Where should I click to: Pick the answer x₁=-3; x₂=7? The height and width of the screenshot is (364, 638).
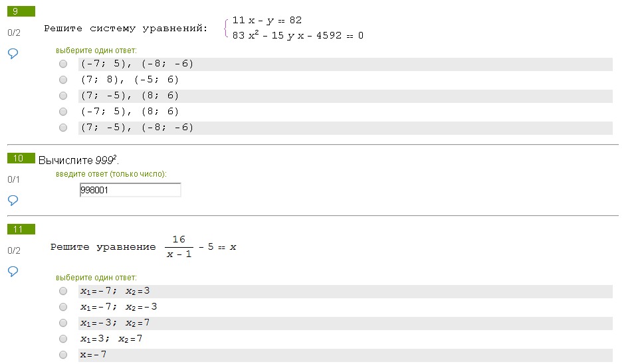pyautogui.click(x=63, y=323)
